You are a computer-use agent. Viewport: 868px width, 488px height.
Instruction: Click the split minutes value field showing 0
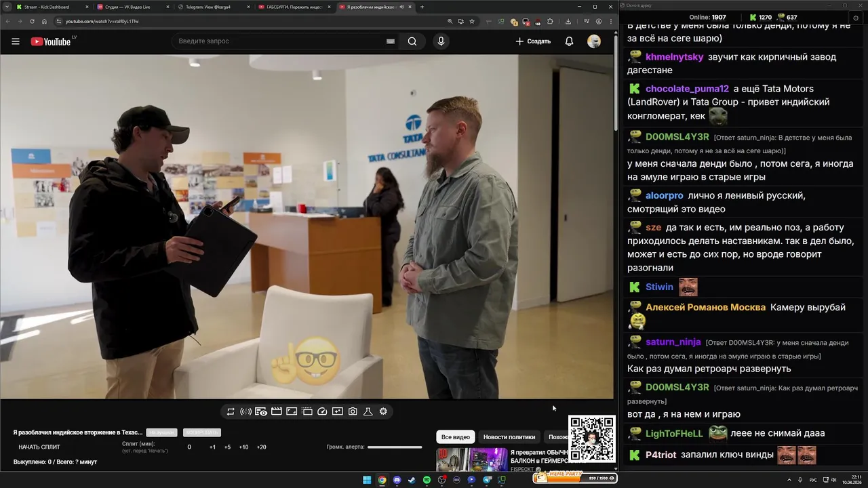click(189, 447)
